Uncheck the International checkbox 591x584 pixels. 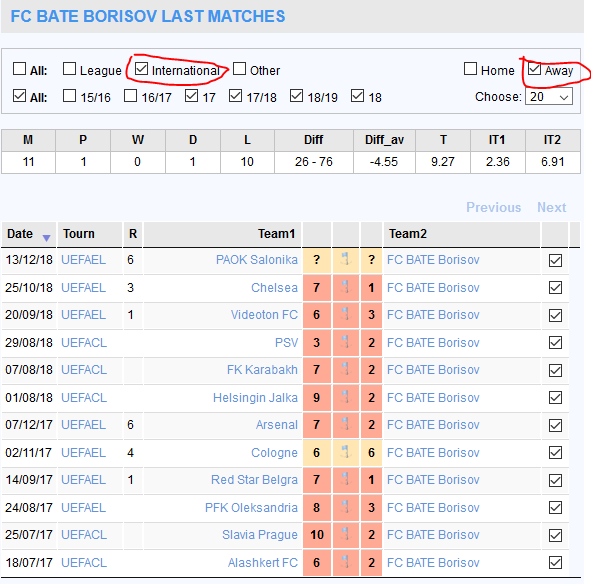tap(141, 69)
